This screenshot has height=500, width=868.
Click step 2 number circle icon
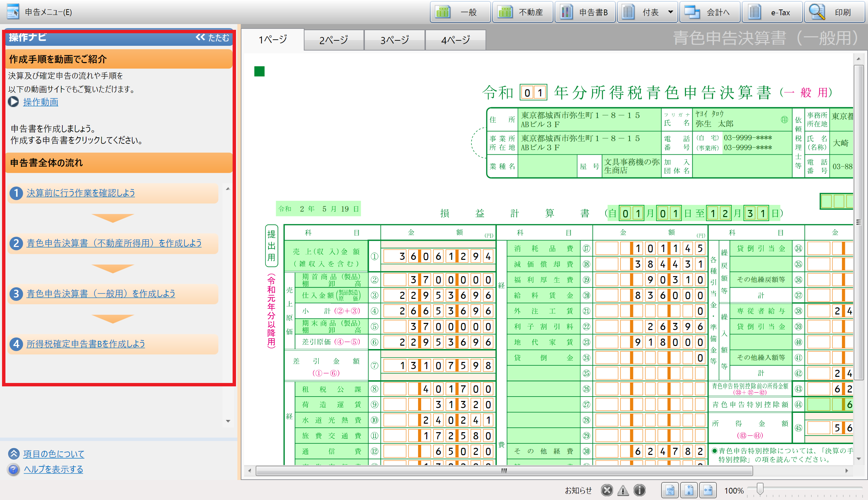16,243
